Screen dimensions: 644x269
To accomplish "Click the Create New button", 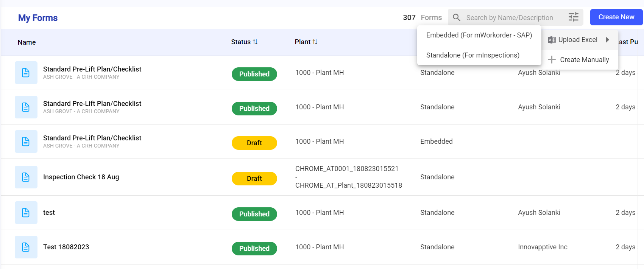I will 616,17.
